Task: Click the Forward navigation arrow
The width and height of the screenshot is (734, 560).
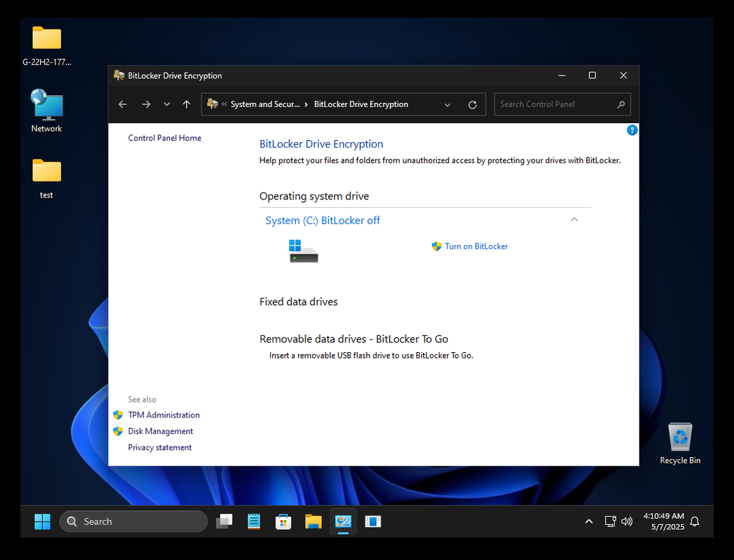Action: tap(146, 104)
